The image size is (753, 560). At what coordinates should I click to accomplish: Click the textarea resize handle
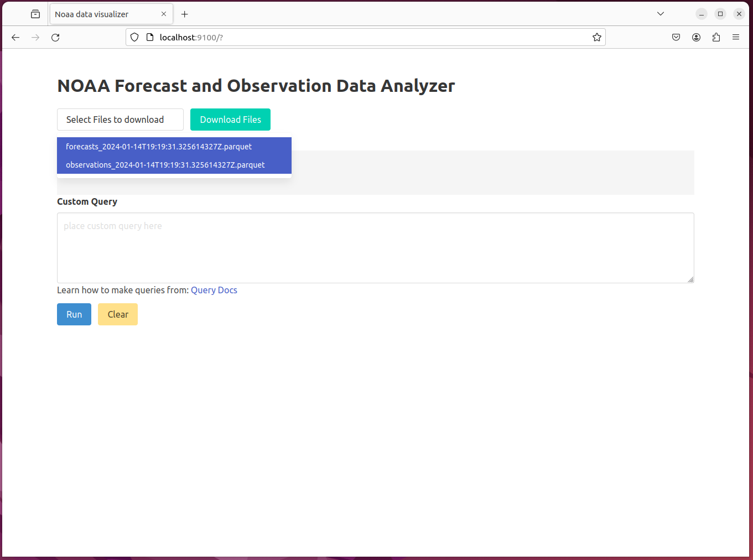click(x=690, y=279)
